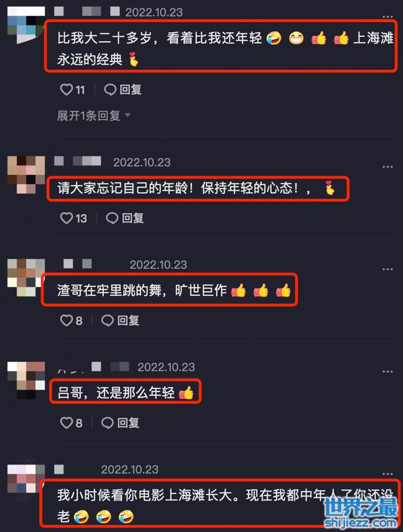Viewport: 403px width, 532px height.
Task: Open avatar of 渣哥在牢里 commenter
Action: (26, 278)
